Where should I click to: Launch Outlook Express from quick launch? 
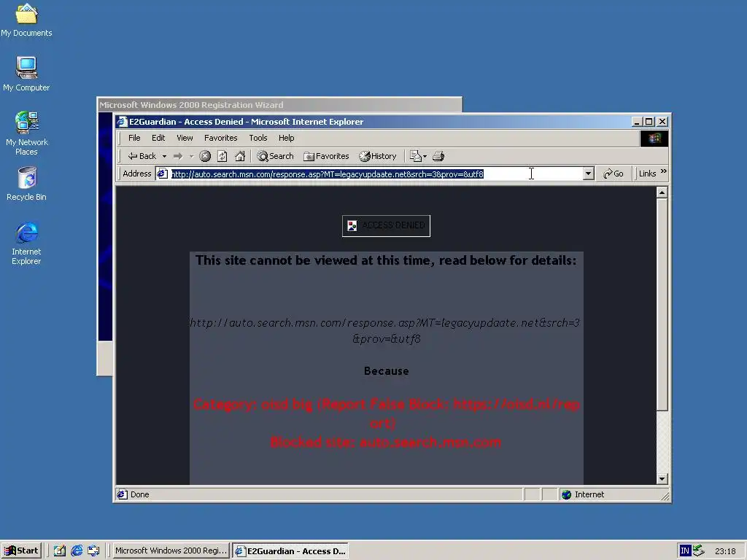(93, 551)
